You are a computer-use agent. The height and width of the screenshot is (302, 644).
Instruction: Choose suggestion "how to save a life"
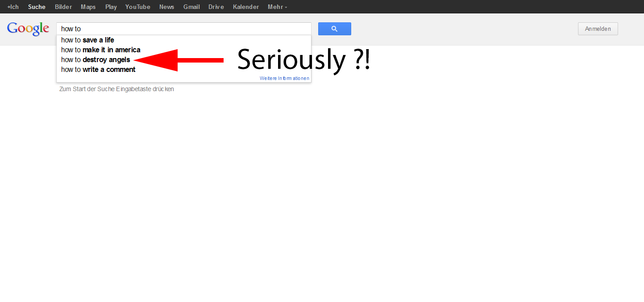point(184,40)
